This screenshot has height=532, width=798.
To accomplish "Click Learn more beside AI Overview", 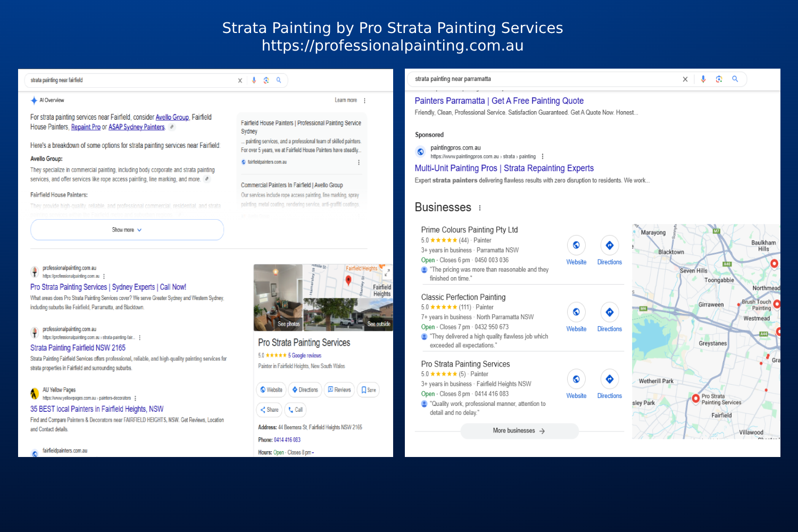I will [346, 100].
